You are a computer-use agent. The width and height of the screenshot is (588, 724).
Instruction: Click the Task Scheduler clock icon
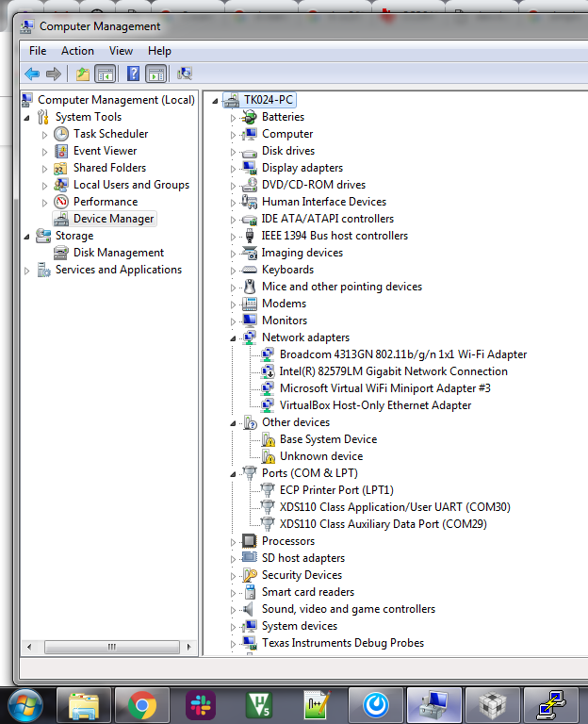click(x=61, y=135)
